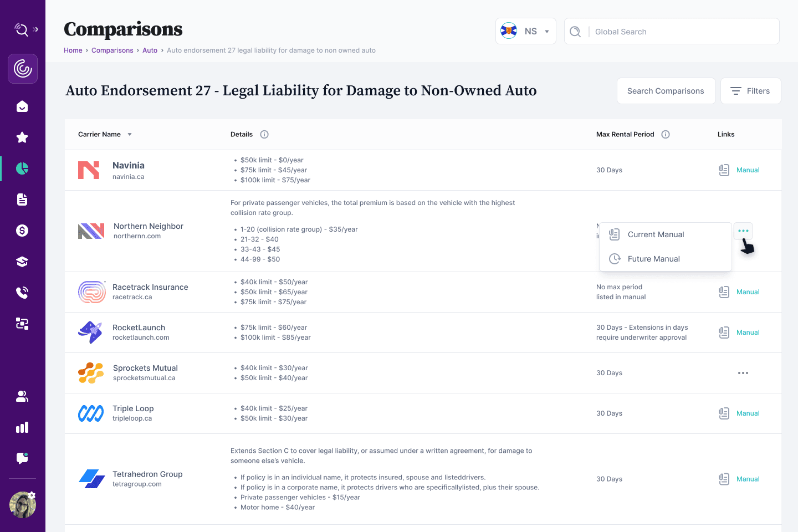Select the pie chart comparisons icon
798x532 pixels.
[22, 168]
